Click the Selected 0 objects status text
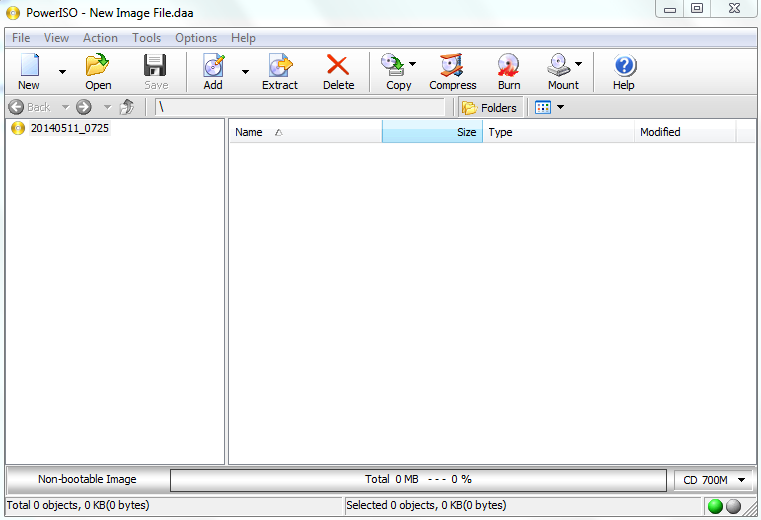Image resolution: width=761 pixels, height=520 pixels. (x=426, y=505)
